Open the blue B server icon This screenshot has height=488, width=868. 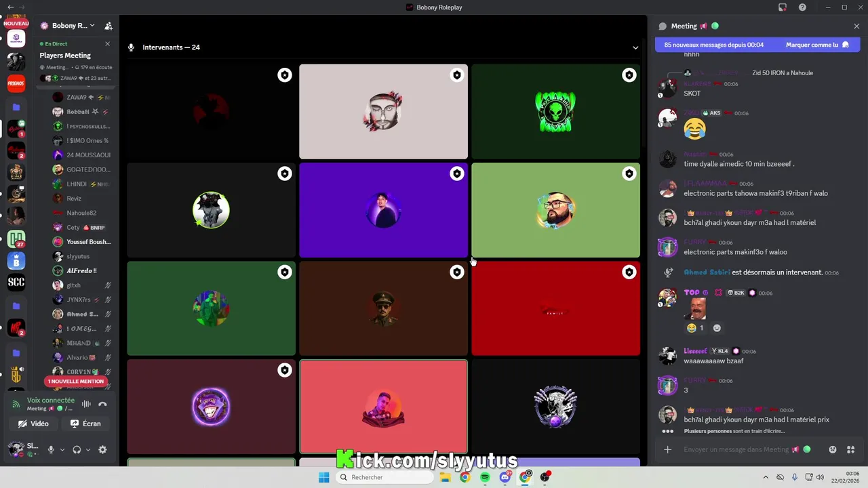pos(16,261)
